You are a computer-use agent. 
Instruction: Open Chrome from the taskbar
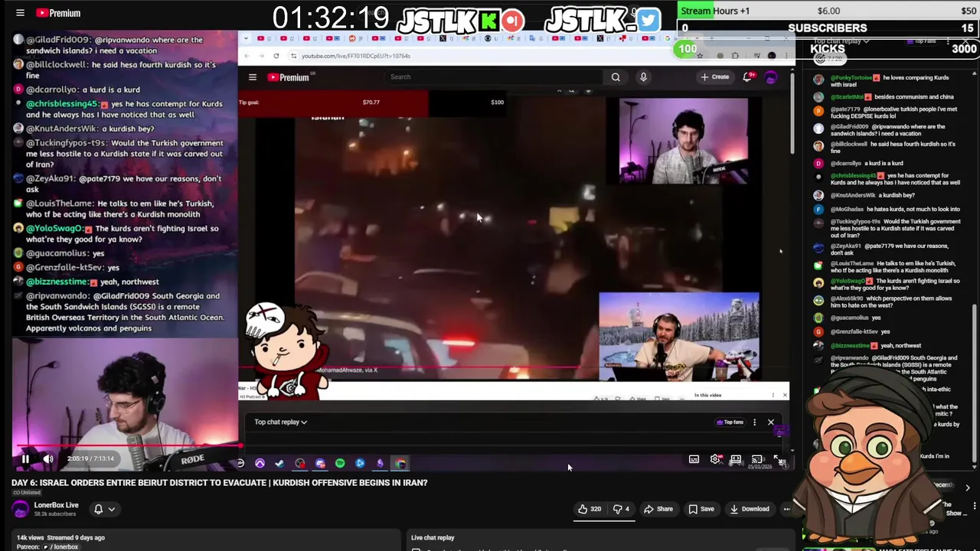[x=400, y=463]
